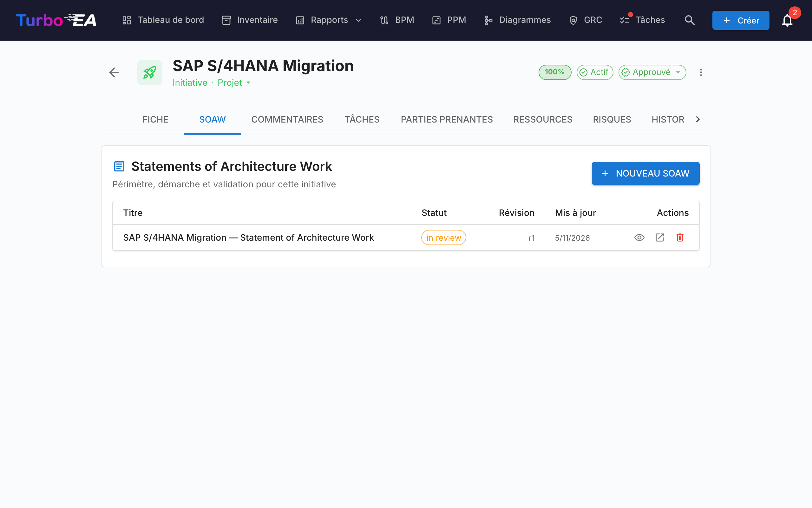Open the TÂCHES tab
812x508 pixels.
pos(362,119)
